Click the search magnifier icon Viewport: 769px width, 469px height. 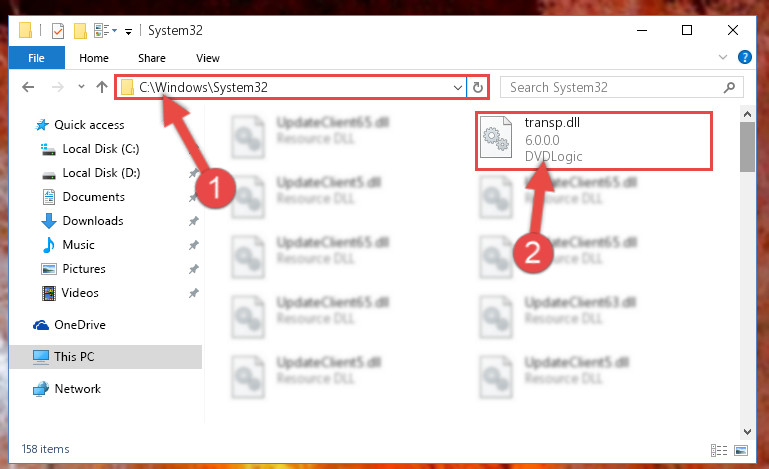tap(729, 87)
